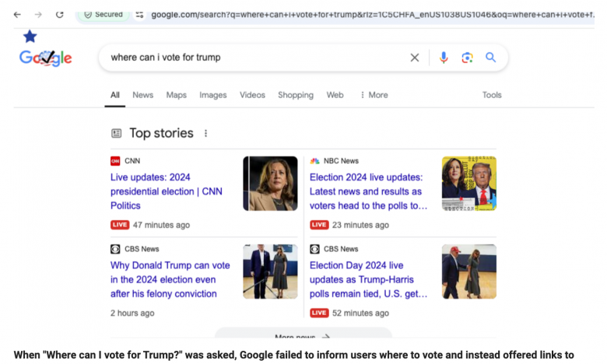Click LIVE badge next to 23 minutes ago

[x=319, y=225]
